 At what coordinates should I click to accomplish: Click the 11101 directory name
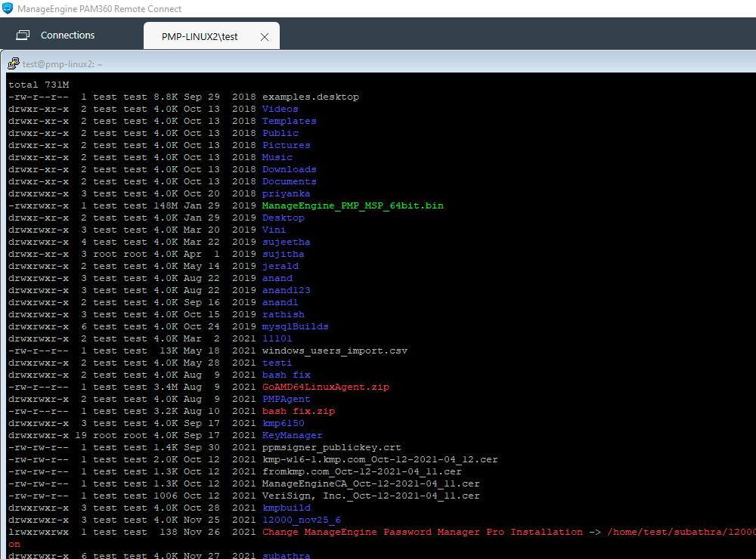click(x=277, y=338)
